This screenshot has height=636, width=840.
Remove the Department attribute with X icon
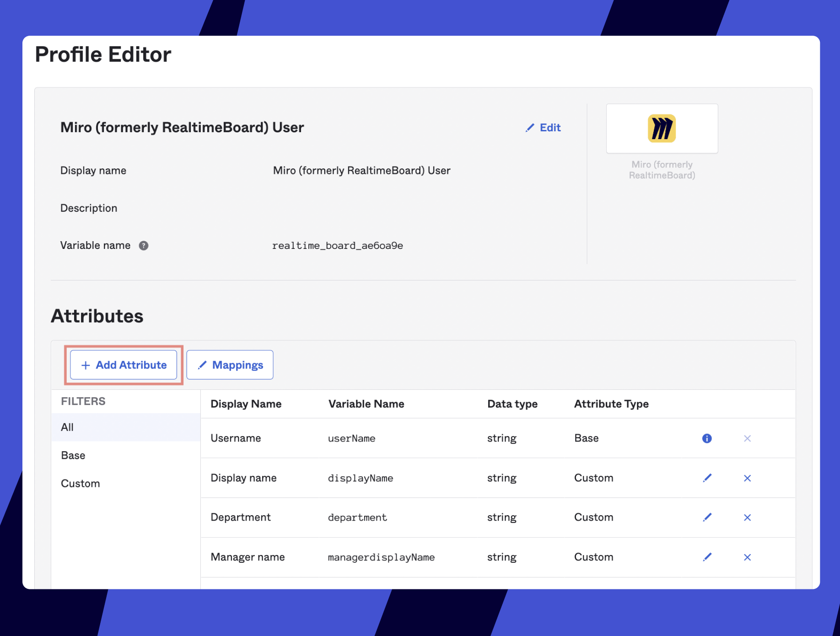pos(747,517)
